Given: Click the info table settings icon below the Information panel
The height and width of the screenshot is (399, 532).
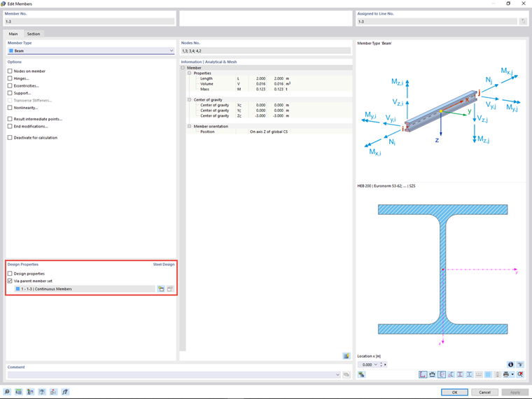Looking at the screenshot, I should point(346,356).
